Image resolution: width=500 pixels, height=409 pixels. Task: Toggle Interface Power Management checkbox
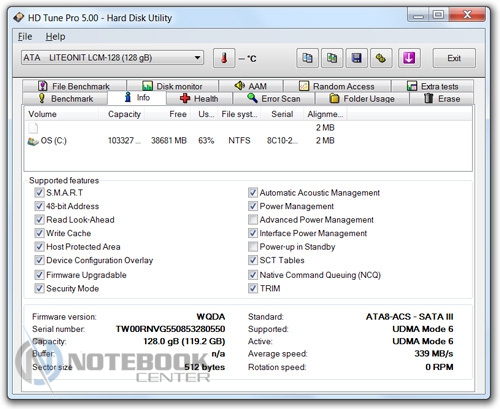pyautogui.click(x=253, y=233)
